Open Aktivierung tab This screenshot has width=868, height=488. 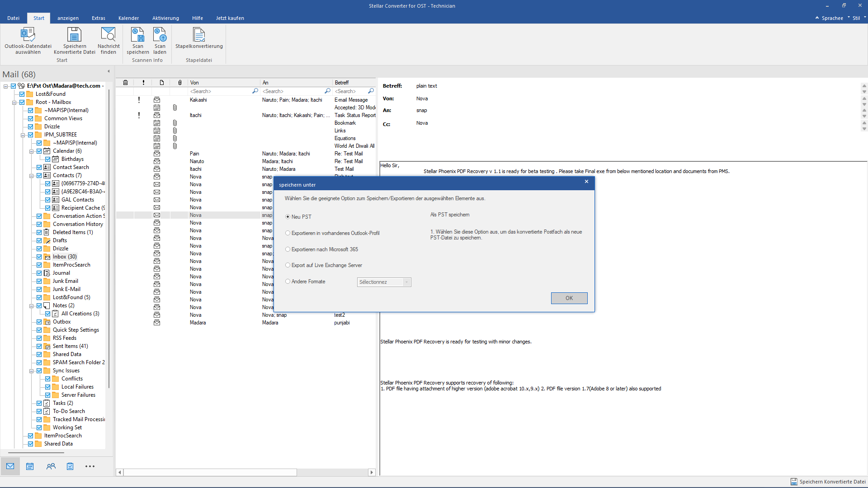(165, 18)
